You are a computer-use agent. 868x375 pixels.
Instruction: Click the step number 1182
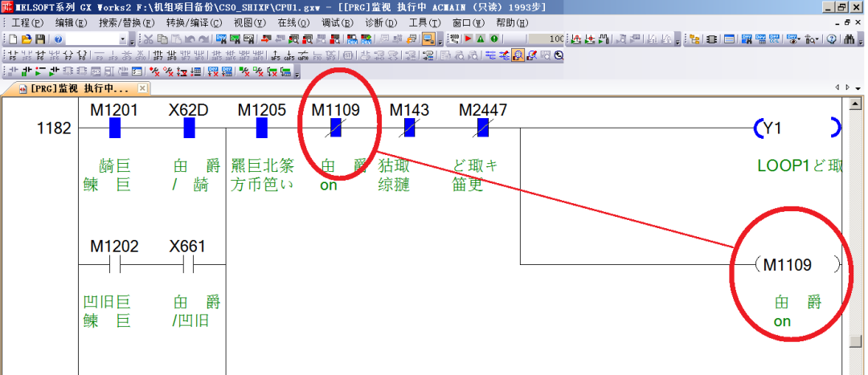[x=55, y=128]
